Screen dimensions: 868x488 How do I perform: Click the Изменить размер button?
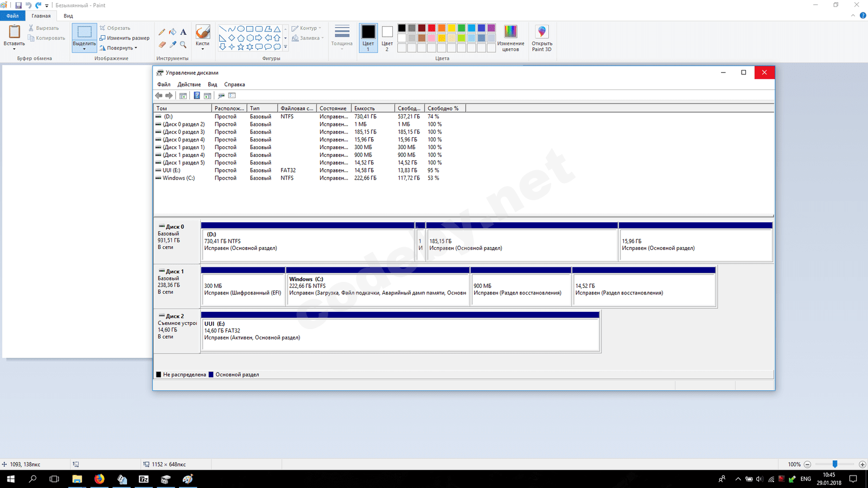(124, 38)
